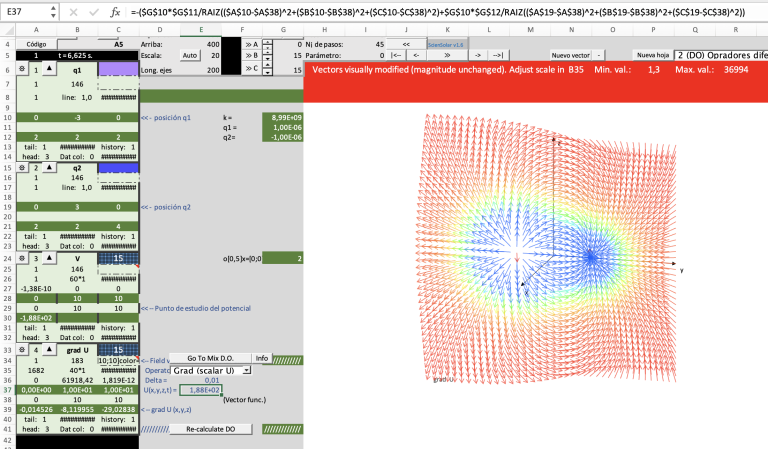This screenshot has width=768, height=449.
Task: Click the Auto scale button
Action: click(x=190, y=56)
